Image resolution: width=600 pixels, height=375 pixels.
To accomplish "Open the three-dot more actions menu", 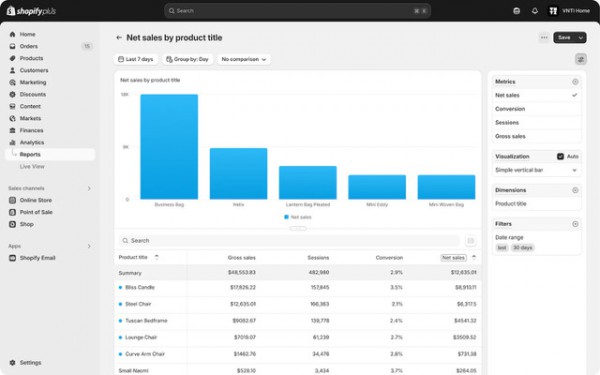I will [544, 38].
